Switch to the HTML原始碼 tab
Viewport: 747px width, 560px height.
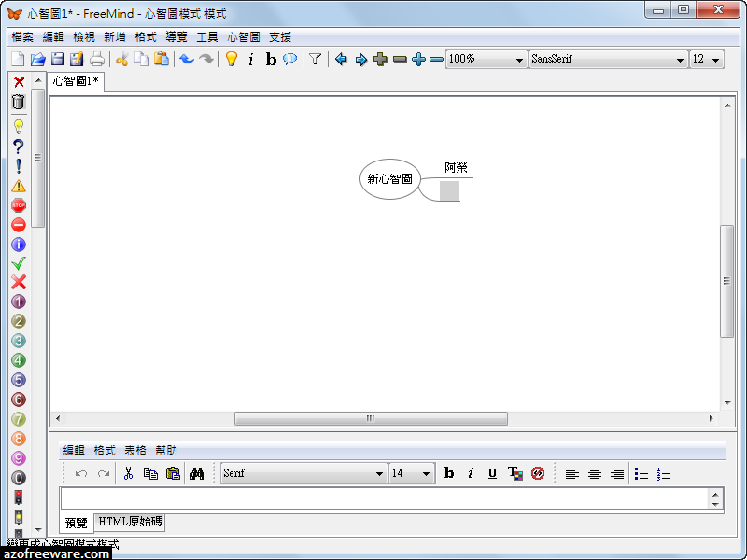(x=130, y=523)
